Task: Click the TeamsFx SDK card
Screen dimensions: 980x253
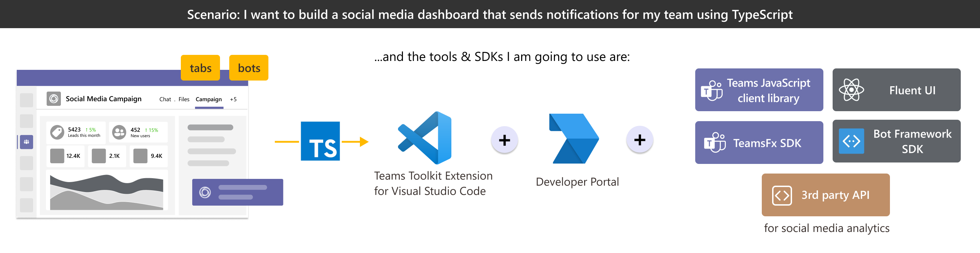Action: click(x=759, y=143)
